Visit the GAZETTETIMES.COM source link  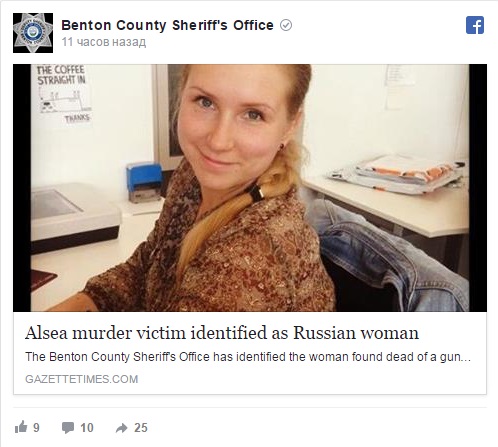(82, 379)
